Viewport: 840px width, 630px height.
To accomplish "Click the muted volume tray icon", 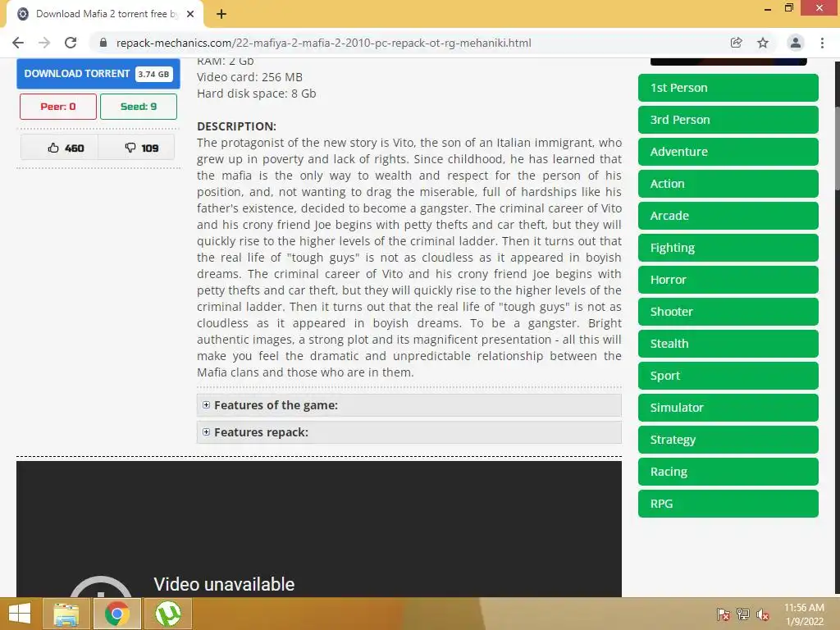I will click(762, 614).
